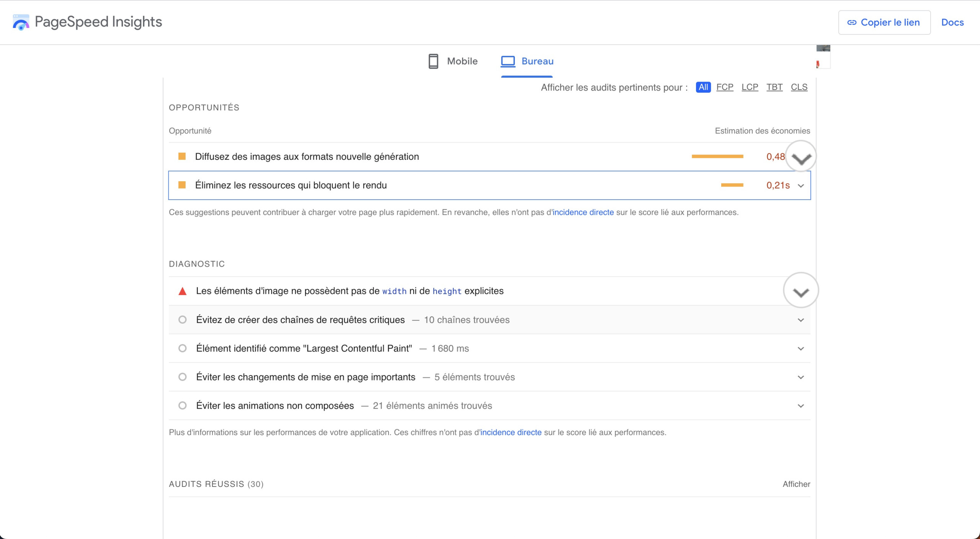Click the red triangle warning icon in Diagnostic
This screenshot has height=539, width=980.
click(183, 291)
